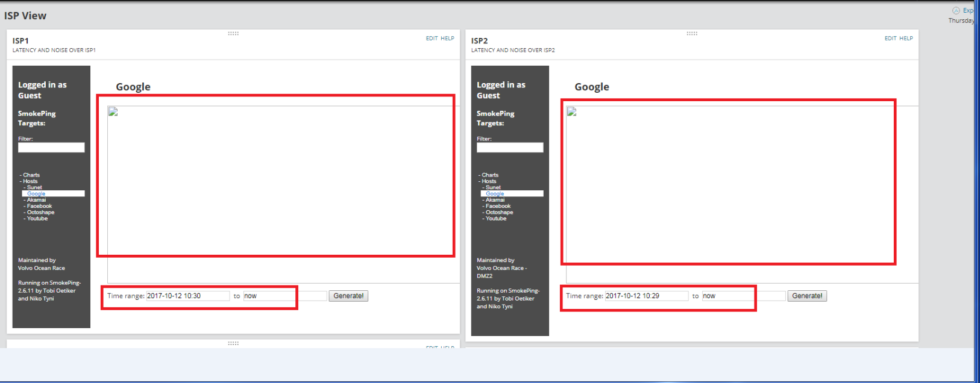
Task: Open HELP for the ISP1 widget
Action: coord(447,39)
